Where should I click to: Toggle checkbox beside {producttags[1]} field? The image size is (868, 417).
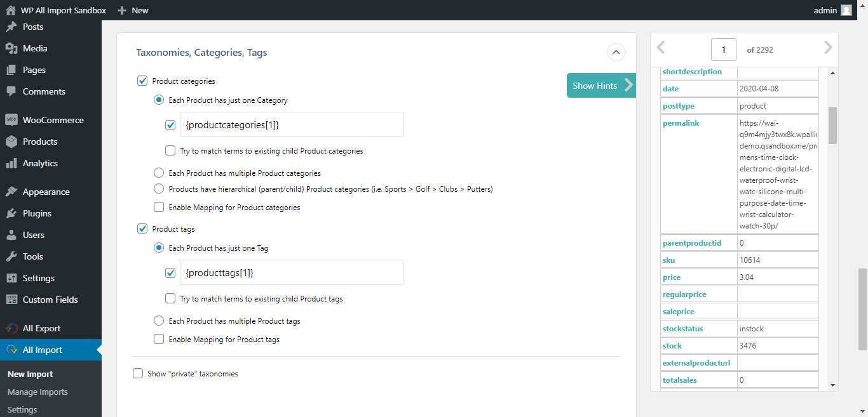pos(170,273)
